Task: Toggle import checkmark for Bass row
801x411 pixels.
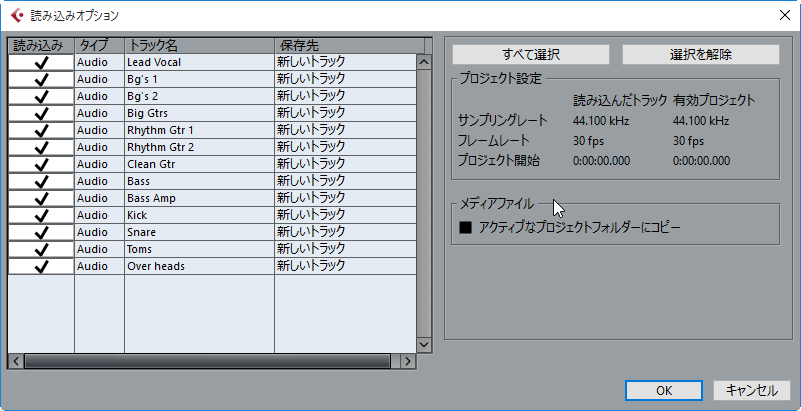Action: (x=41, y=181)
